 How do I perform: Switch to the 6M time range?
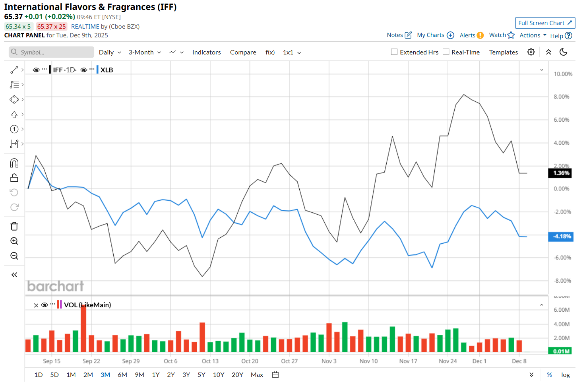122,375
